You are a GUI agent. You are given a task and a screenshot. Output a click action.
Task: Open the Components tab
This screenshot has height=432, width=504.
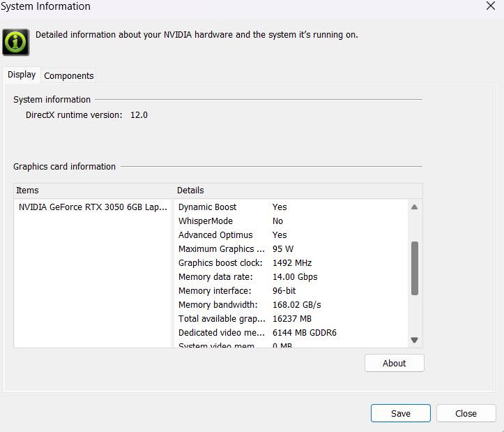coord(69,75)
